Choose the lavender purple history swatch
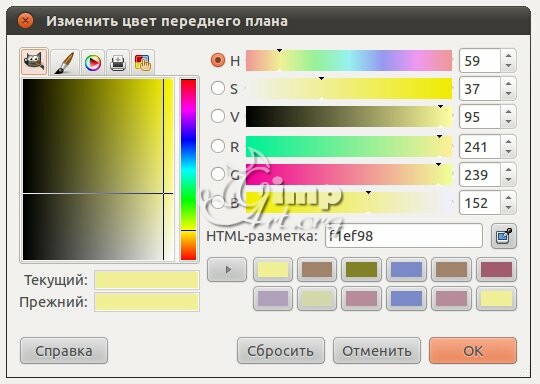 click(x=273, y=299)
